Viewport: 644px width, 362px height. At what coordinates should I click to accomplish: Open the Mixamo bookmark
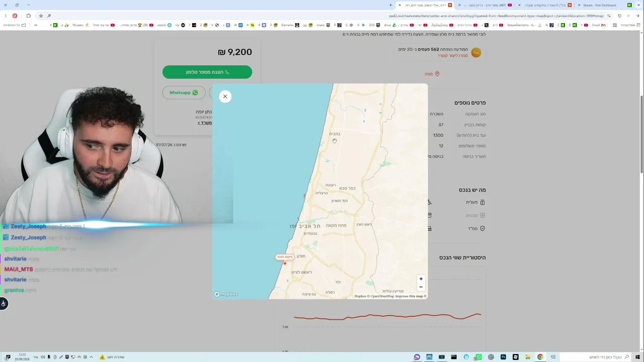(x=80, y=25)
